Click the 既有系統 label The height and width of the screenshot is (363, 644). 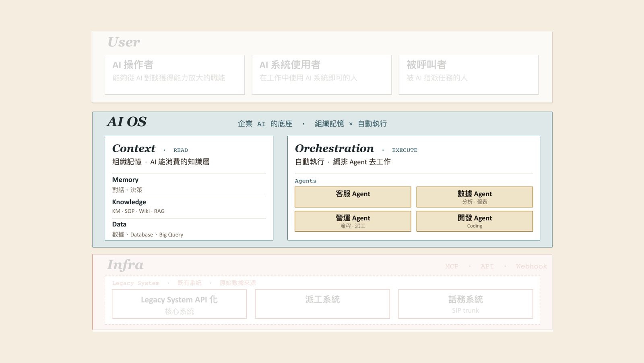tap(190, 283)
